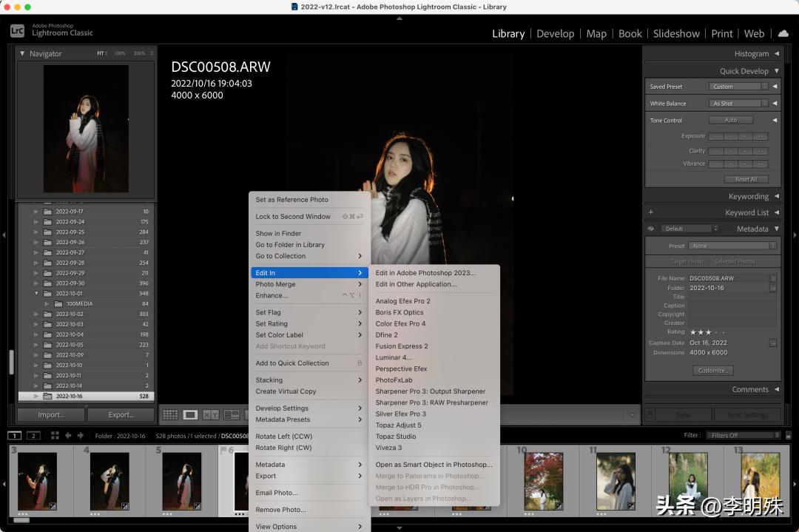799x532 pixels.
Task: Open filmstrip grid shortcut icon
Action: 53,436
